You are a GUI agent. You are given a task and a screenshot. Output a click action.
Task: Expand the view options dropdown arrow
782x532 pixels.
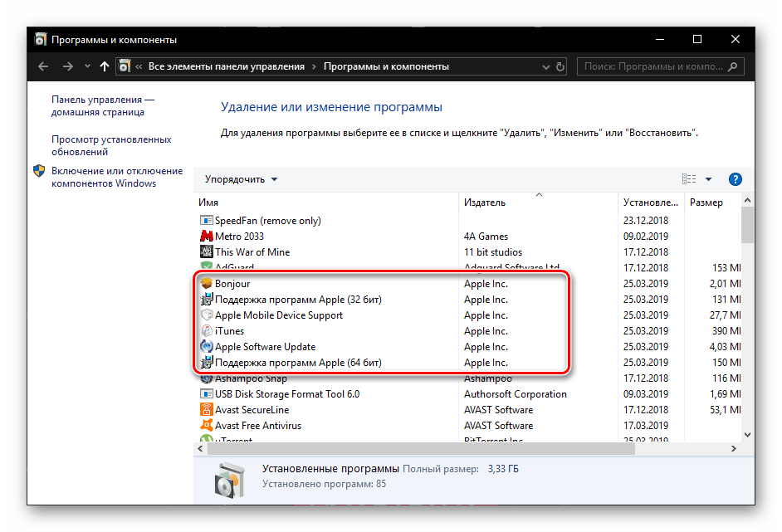coord(708,179)
